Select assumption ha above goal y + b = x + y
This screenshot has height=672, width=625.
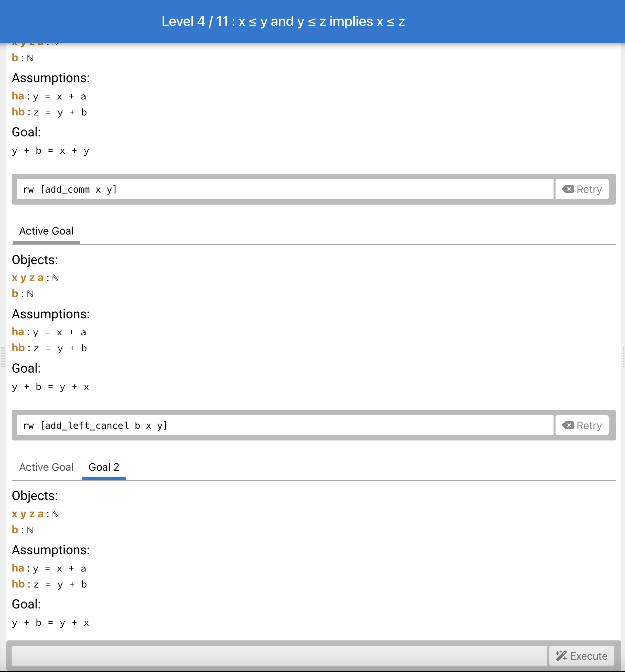tap(49, 96)
